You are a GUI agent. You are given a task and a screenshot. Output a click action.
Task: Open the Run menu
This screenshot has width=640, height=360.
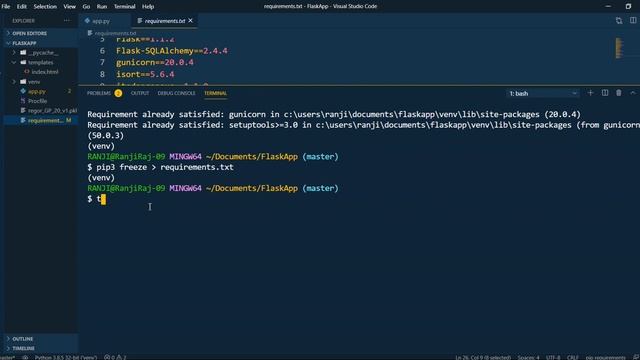coord(102,7)
